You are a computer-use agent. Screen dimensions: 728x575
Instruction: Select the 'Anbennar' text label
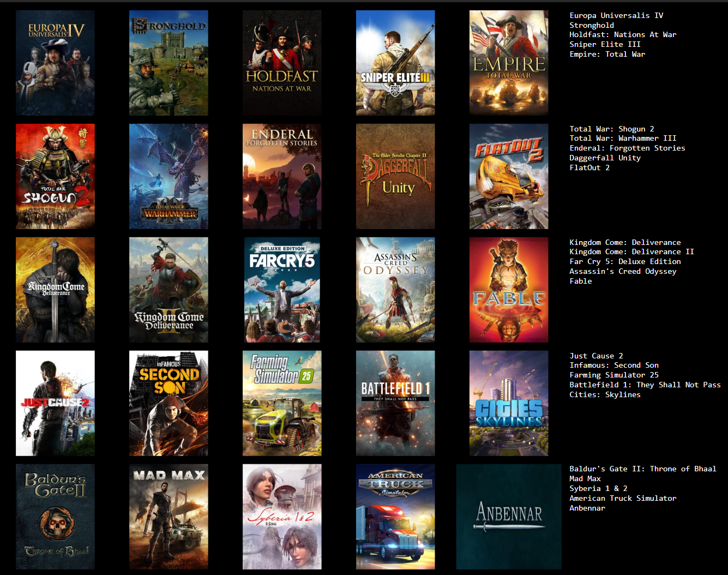587,508
